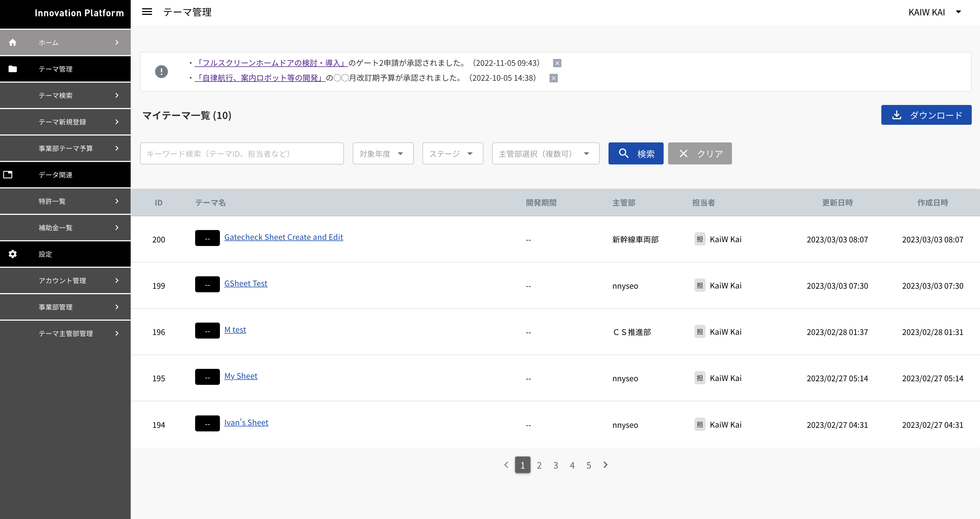Viewport: 980px width, 519px height.
Task: Select 特許一覧 menu item
Action: pos(65,201)
